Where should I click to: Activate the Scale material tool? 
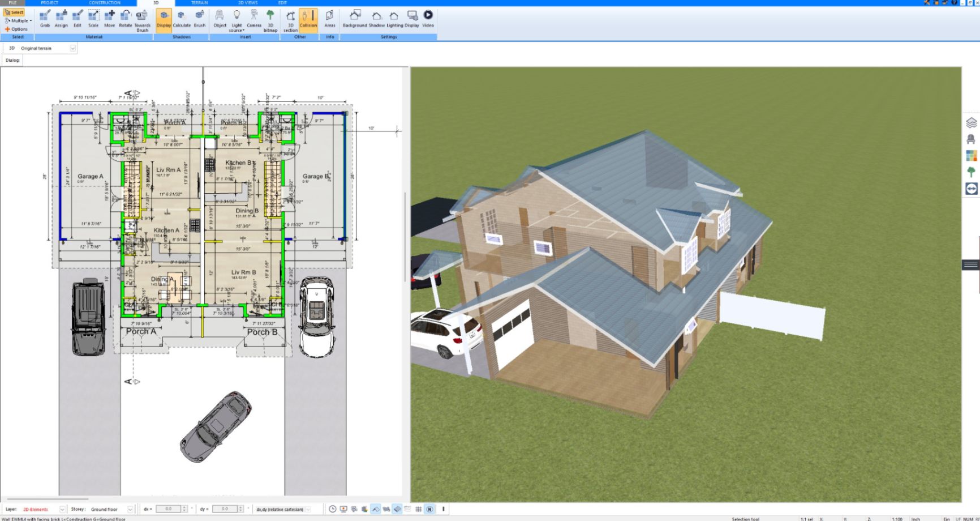pos(93,19)
